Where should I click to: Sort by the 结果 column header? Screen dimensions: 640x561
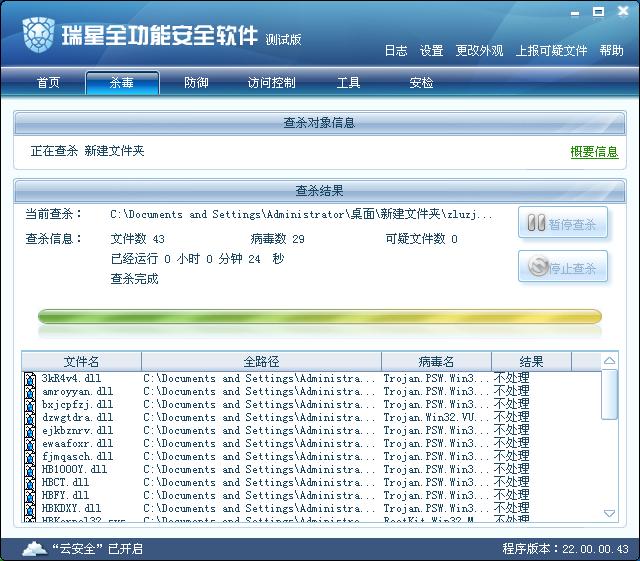(x=531, y=361)
